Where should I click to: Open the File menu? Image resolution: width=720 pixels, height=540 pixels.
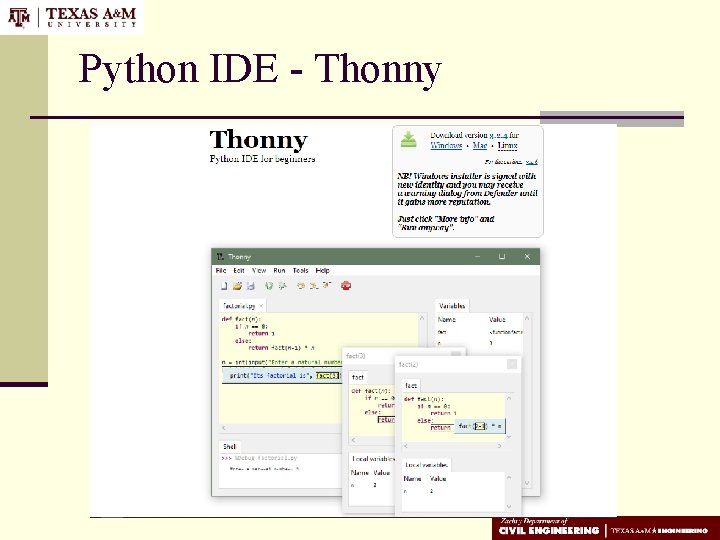click(x=221, y=270)
